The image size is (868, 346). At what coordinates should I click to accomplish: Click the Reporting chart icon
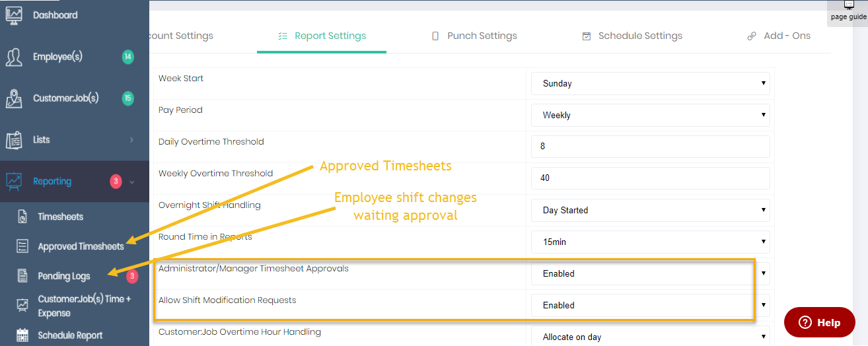pos(14,182)
